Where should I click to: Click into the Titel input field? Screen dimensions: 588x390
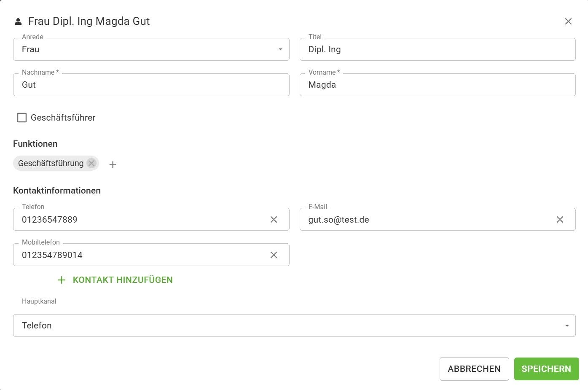pyautogui.click(x=437, y=49)
